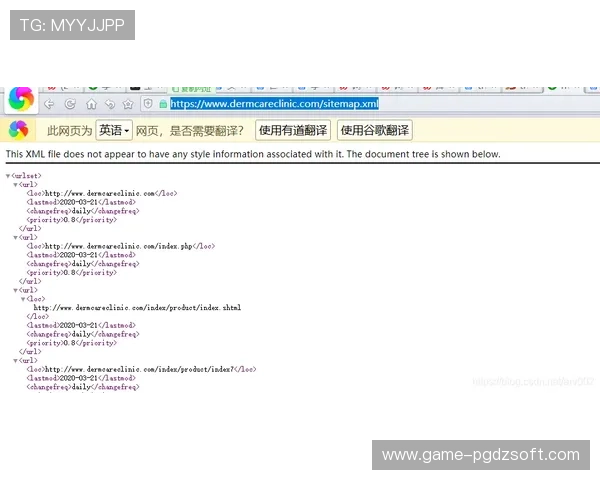
Task: Click the green padlock HTTPS icon
Action: tap(163, 103)
